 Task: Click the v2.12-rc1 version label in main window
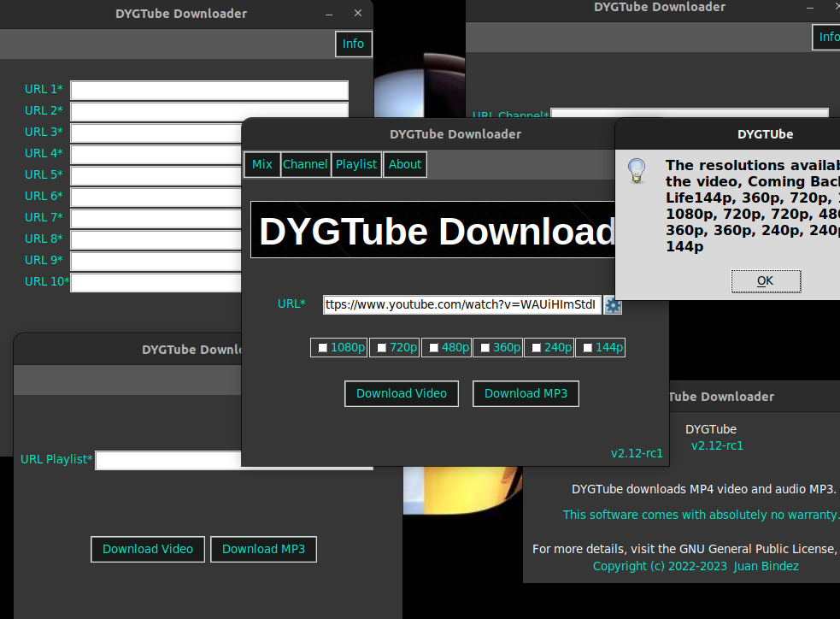637,453
